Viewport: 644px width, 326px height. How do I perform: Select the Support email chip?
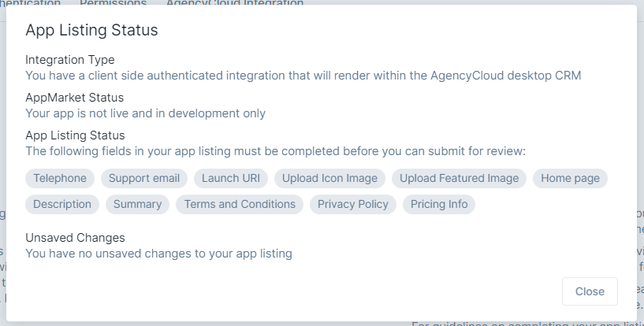pyautogui.click(x=144, y=178)
